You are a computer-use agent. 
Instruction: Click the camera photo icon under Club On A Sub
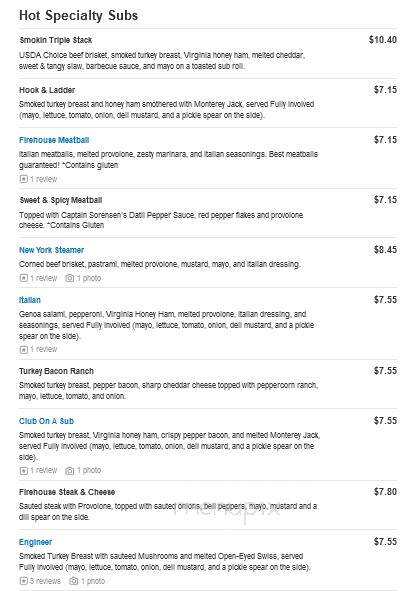pyautogui.click(x=69, y=470)
